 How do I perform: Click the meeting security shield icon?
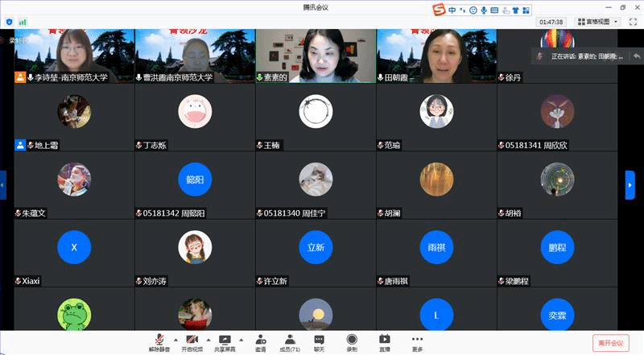click(x=10, y=22)
